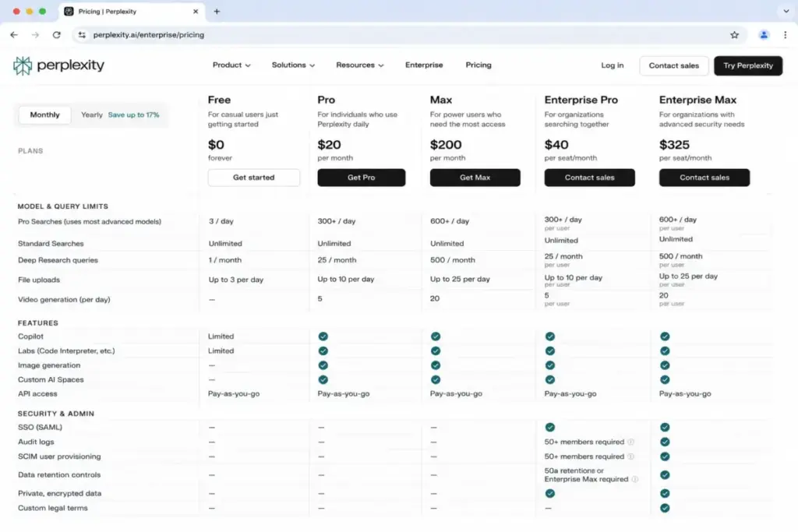This screenshot has width=798, height=532.
Task: Click the Enterprise Max plan heading
Action: 697,100
